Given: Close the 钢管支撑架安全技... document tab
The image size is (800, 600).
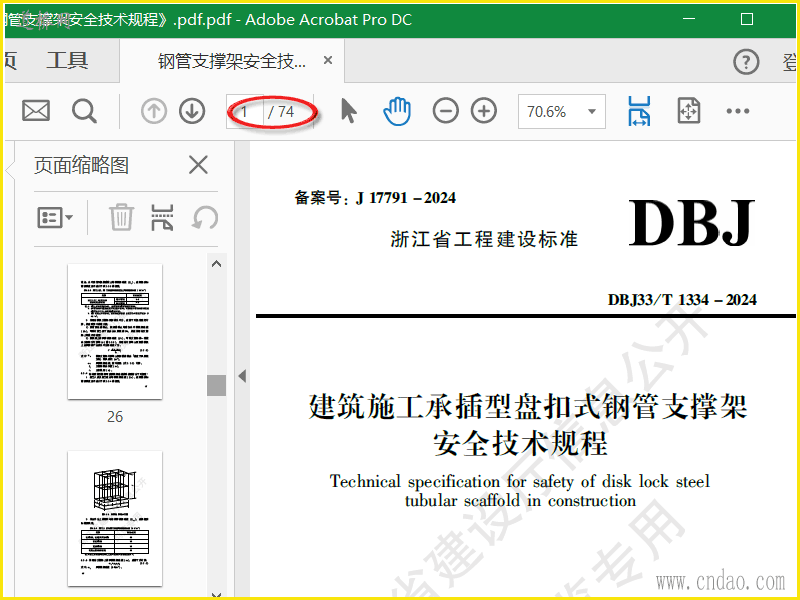Looking at the screenshot, I should coord(328,61).
